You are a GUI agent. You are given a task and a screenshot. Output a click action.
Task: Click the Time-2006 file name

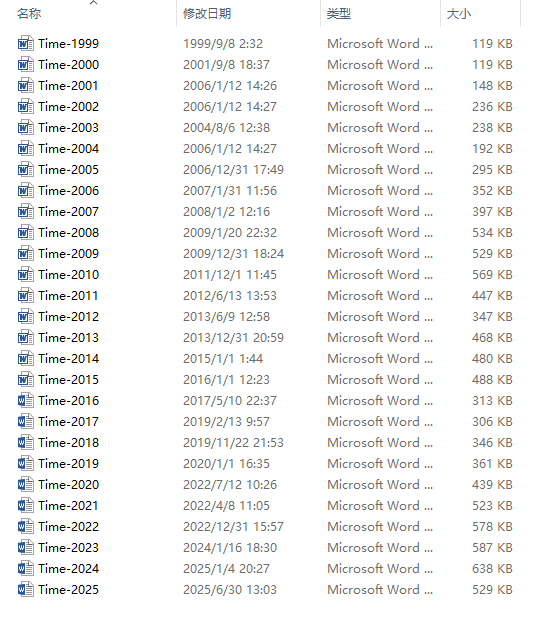[x=68, y=191]
